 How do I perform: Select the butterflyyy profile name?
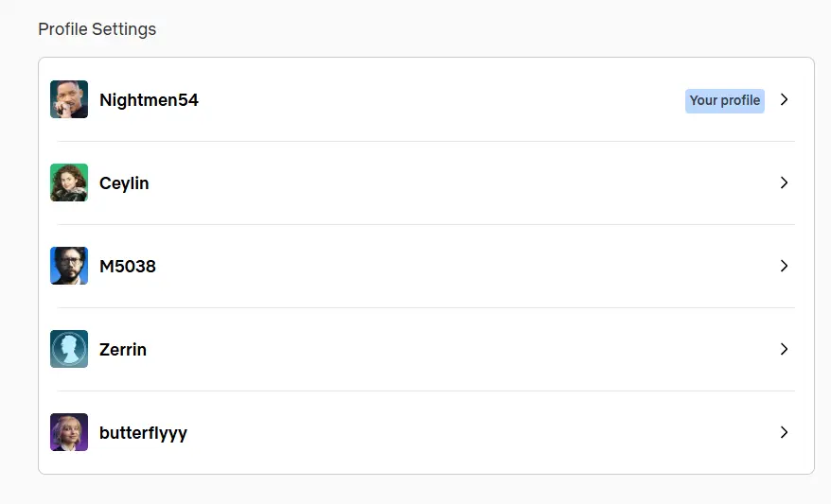[143, 433]
